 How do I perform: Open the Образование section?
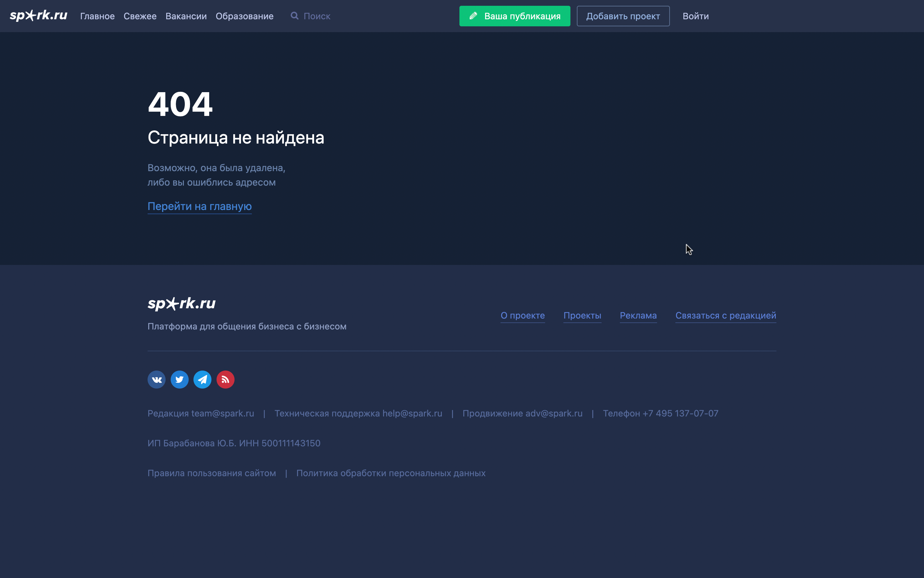tap(244, 16)
